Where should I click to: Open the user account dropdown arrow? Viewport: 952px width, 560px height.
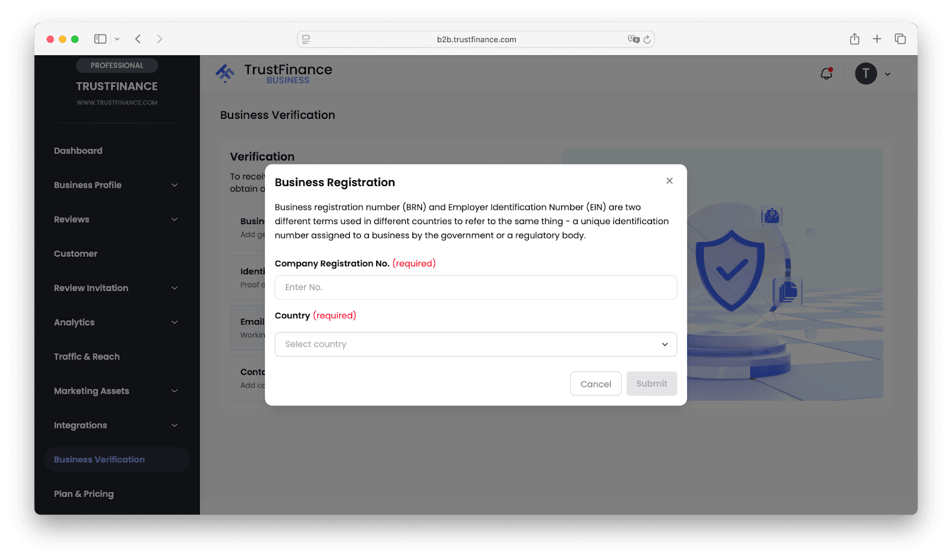[888, 74]
